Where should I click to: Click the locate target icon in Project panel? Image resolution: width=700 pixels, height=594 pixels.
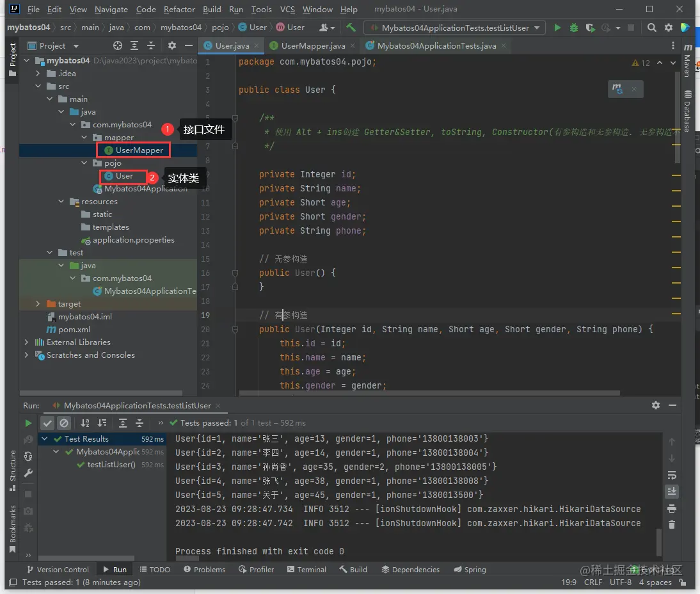[118, 46]
